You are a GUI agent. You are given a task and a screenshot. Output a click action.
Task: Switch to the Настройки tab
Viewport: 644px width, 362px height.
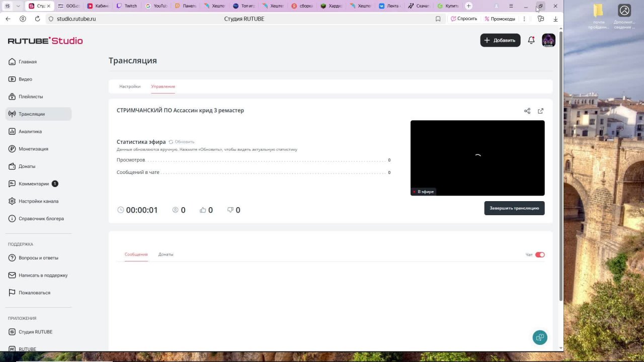click(x=130, y=86)
